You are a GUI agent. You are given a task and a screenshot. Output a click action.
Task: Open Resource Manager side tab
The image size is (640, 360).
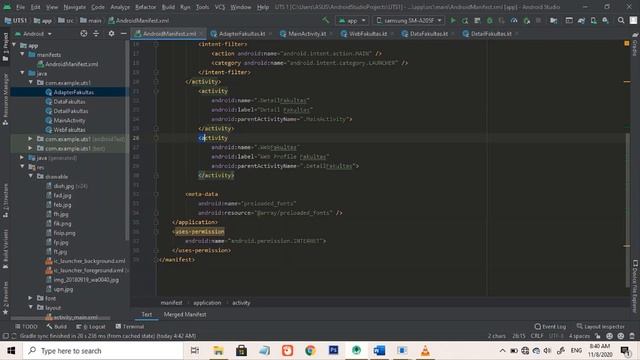point(5,99)
